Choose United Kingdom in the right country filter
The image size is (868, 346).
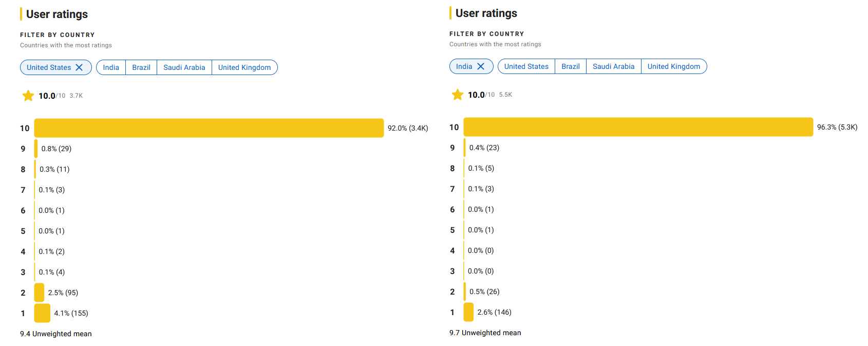pyautogui.click(x=674, y=66)
